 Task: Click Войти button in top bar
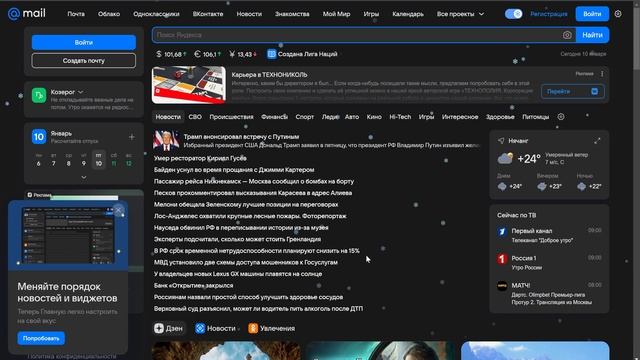[592, 14]
